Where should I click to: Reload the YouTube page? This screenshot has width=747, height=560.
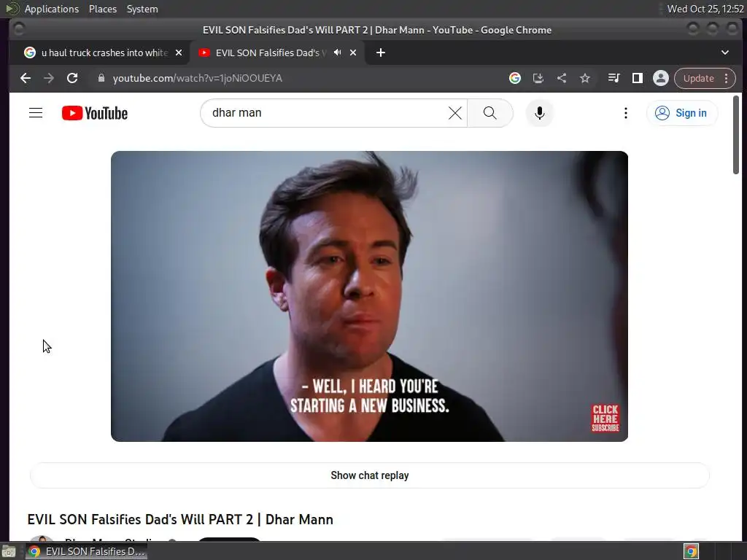click(x=72, y=78)
